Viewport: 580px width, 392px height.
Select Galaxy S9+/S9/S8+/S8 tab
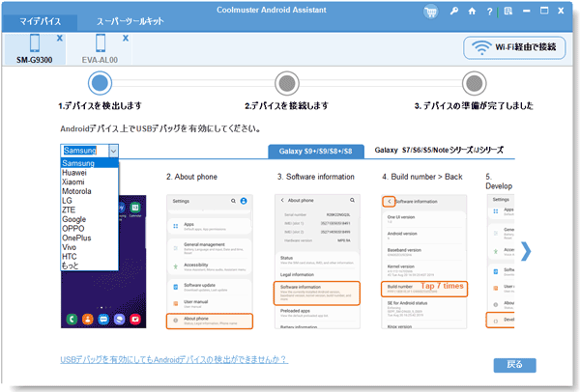click(x=315, y=152)
